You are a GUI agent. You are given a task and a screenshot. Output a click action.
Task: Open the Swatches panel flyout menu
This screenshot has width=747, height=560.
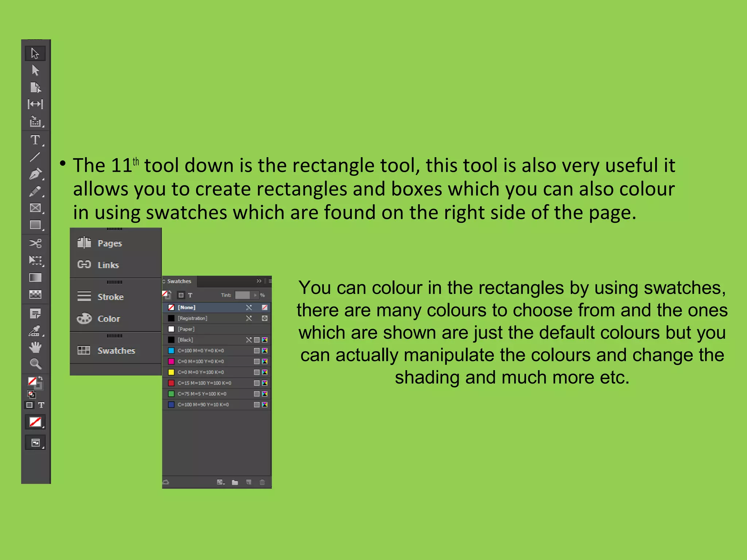click(x=270, y=281)
